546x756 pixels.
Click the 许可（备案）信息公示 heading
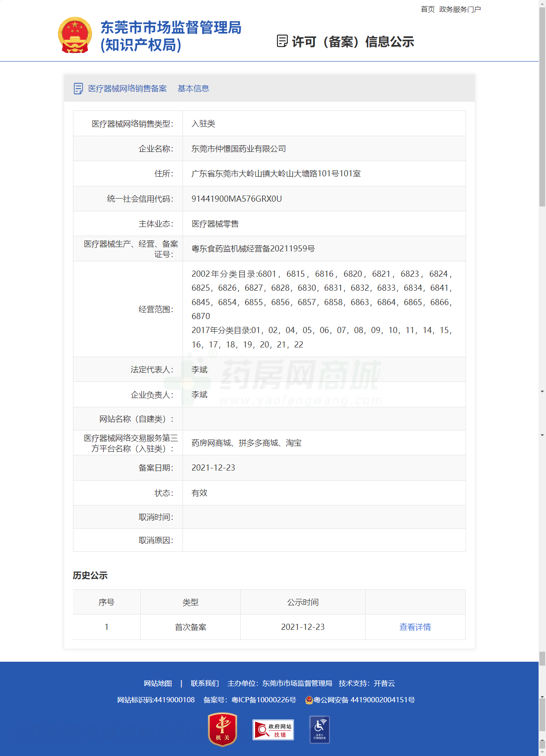pos(353,41)
